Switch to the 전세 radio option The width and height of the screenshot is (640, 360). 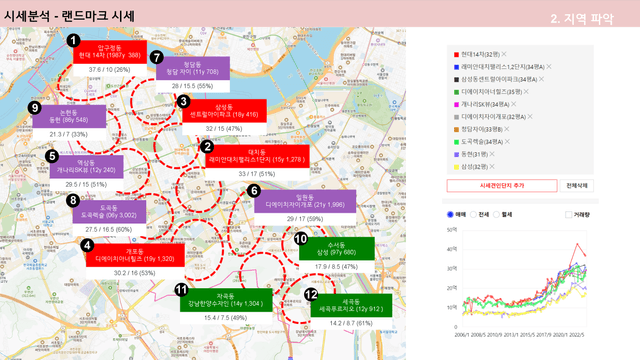[x=473, y=214]
